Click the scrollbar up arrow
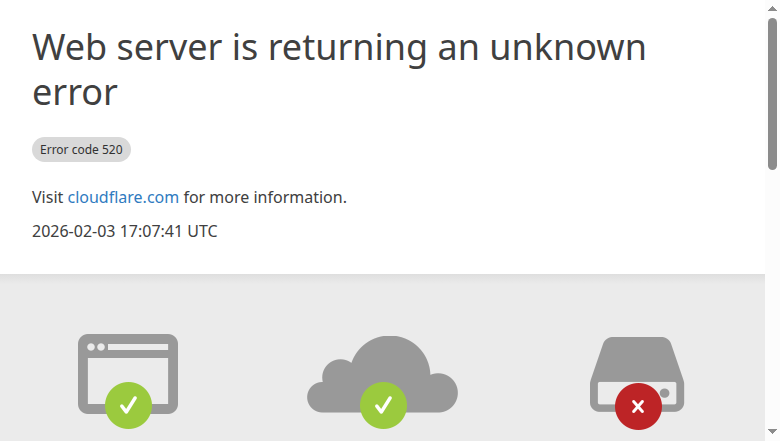The image size is (780, 441). 773,8
